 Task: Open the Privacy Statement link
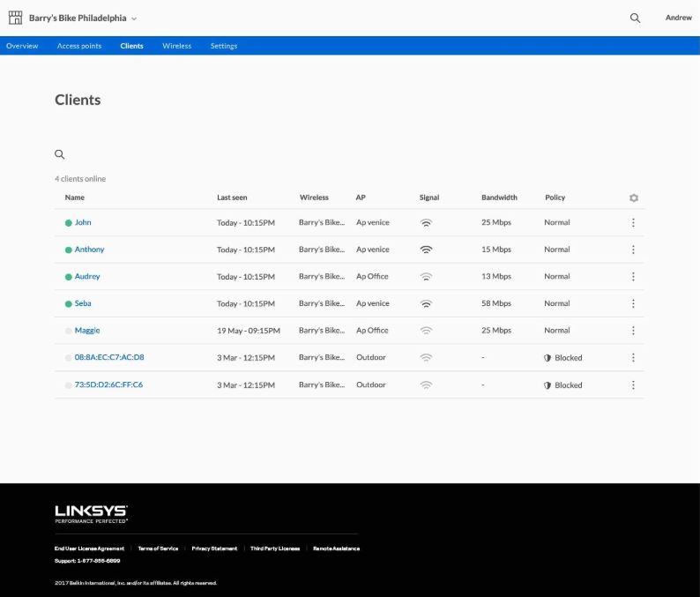(214, 548)
